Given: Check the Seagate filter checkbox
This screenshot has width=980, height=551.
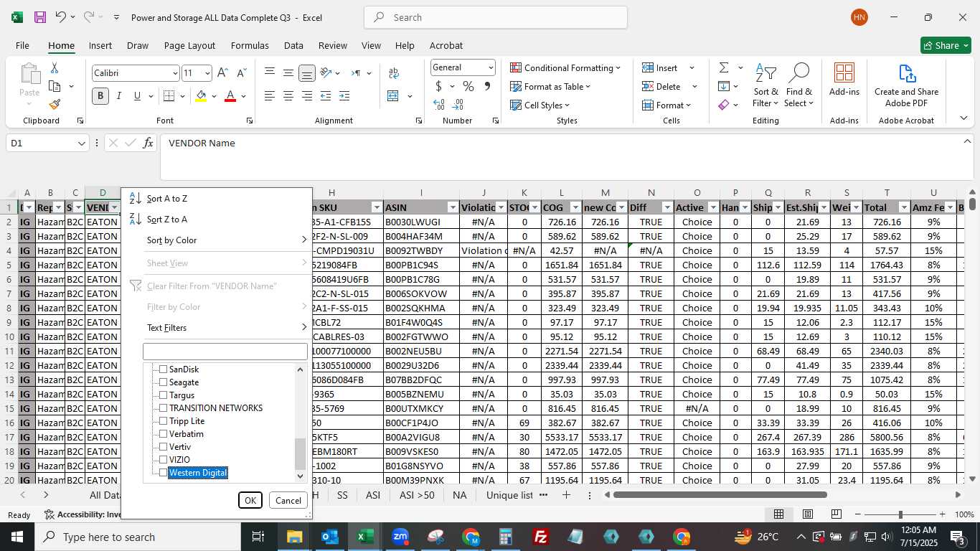Looking at the screenshot, I should (163, 382).
